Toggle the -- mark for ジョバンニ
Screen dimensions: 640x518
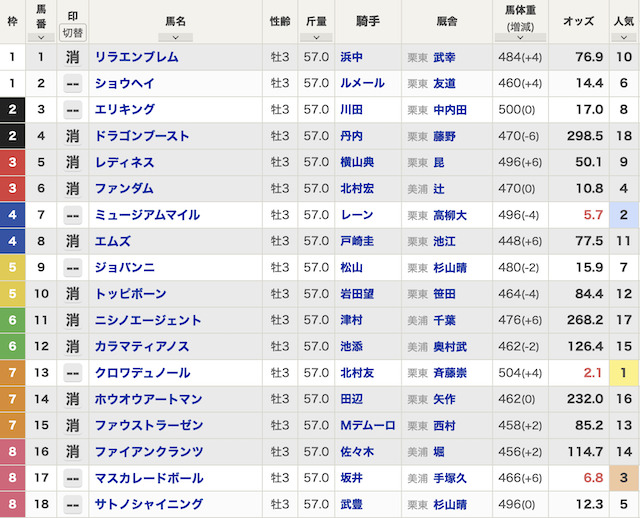pyautogui.click(x=73, y=268)
